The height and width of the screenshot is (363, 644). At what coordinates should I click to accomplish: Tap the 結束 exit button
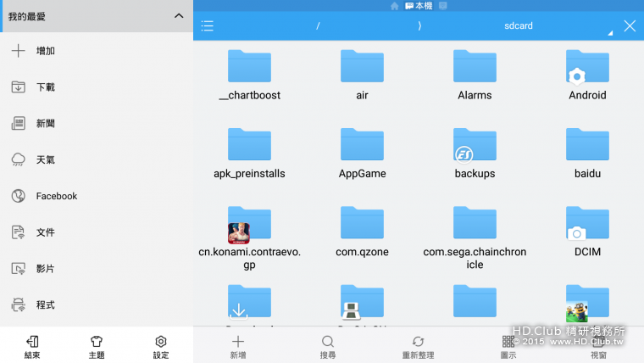coord(32,347)
